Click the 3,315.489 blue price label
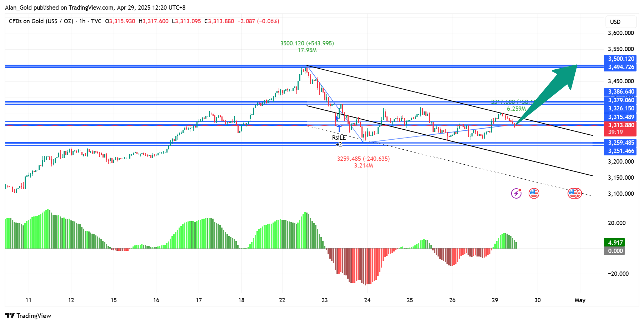The width and height of the screenshot is (644, 324). [620, 117]
